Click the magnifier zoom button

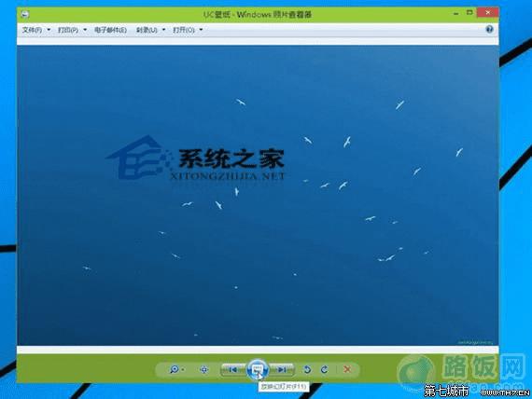click(174, 369)
